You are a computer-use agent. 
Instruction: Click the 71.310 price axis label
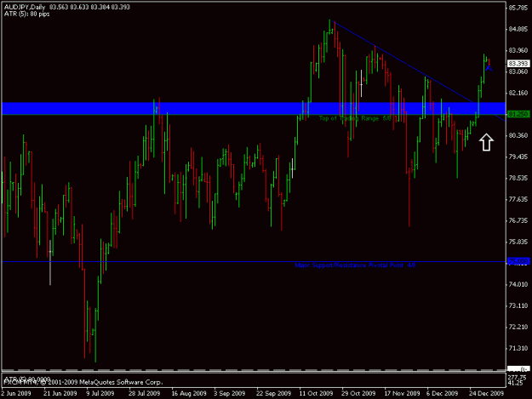coord(518,348)
